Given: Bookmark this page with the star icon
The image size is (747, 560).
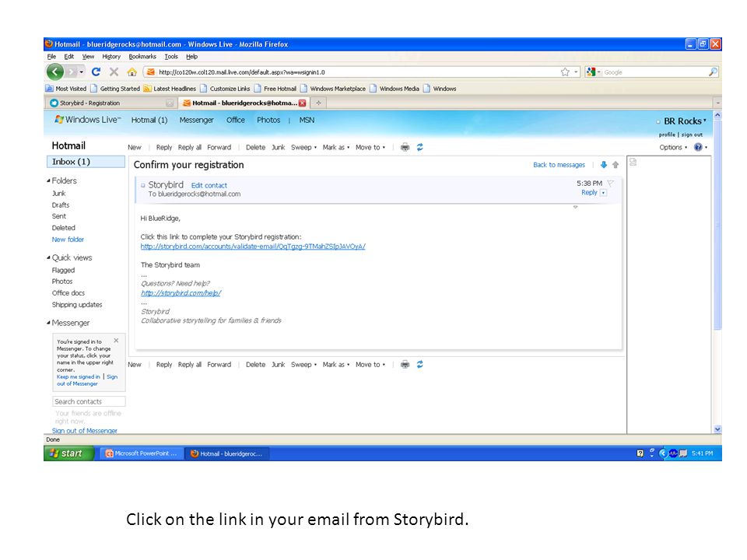Looking at the screenshot, I should click(565, 72).
